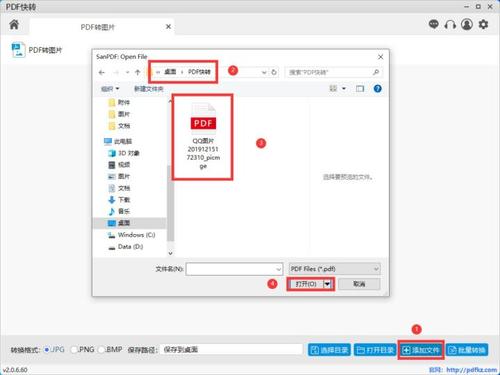This screenshot has height=375, width=500.
Task: Click the 批量转换 button
Action: click(467, 350)
